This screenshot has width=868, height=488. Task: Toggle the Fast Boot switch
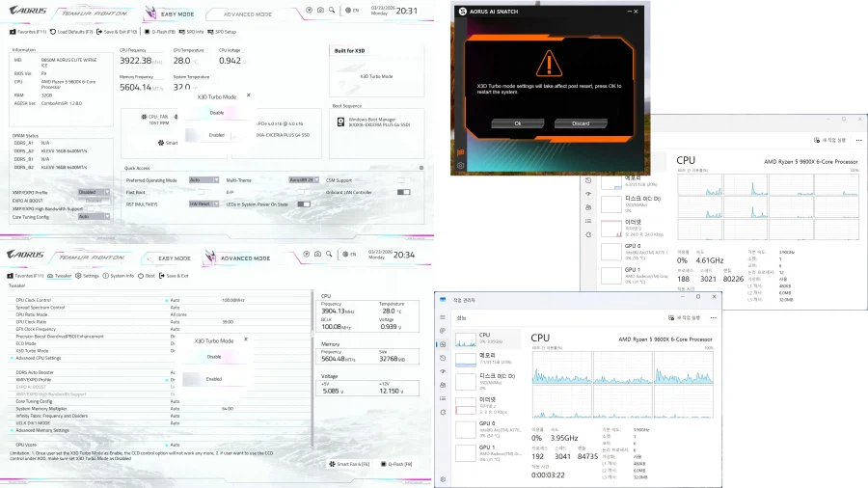[x=202, y=192]
